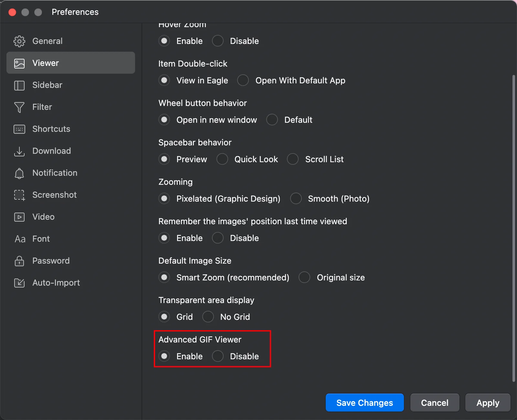Screen dimensions: 517x420
Task: Click the Password lock icon
Action: (19, 261)
